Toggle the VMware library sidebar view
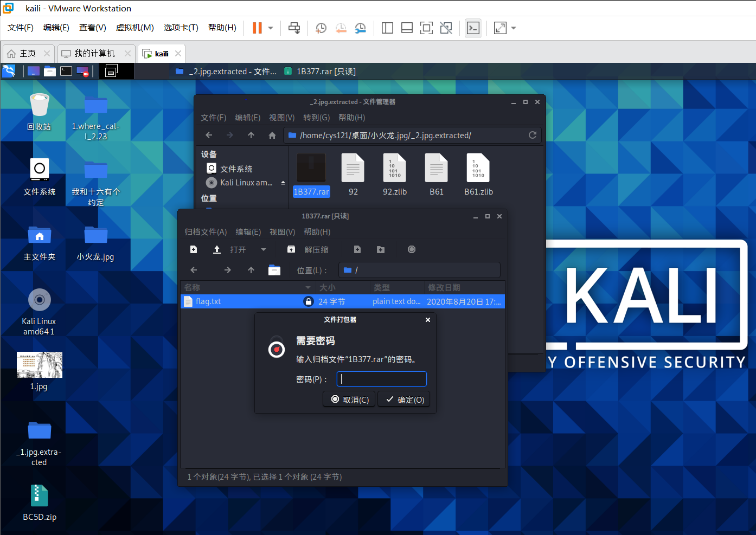The image size is (756, 535). pyautogui.click(x=387, y=28)
